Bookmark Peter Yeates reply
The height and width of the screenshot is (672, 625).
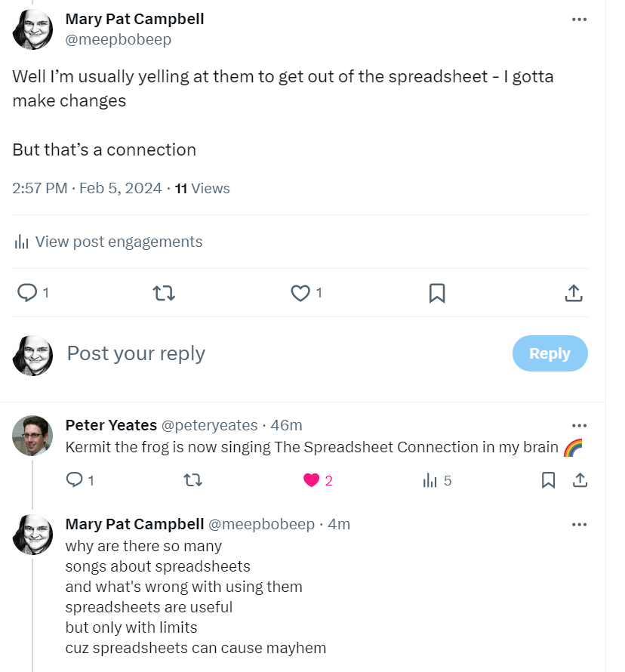[x=549, y=480]
